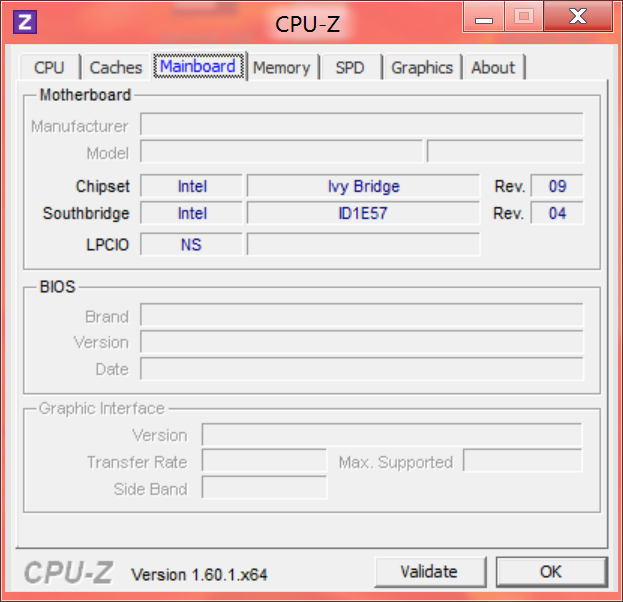The image size is (623, 602).
Task: Switch to the SPD tab
Action: [x=350, y=67]
